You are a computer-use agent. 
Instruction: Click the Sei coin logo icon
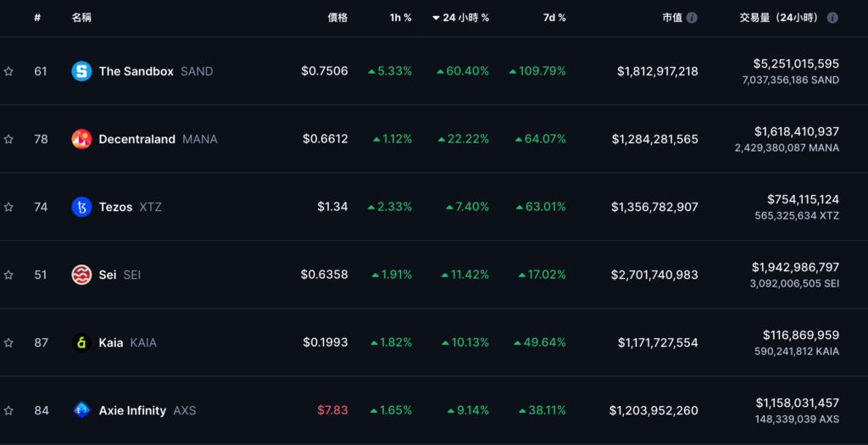pyautogui.click(x=81, y=275)
